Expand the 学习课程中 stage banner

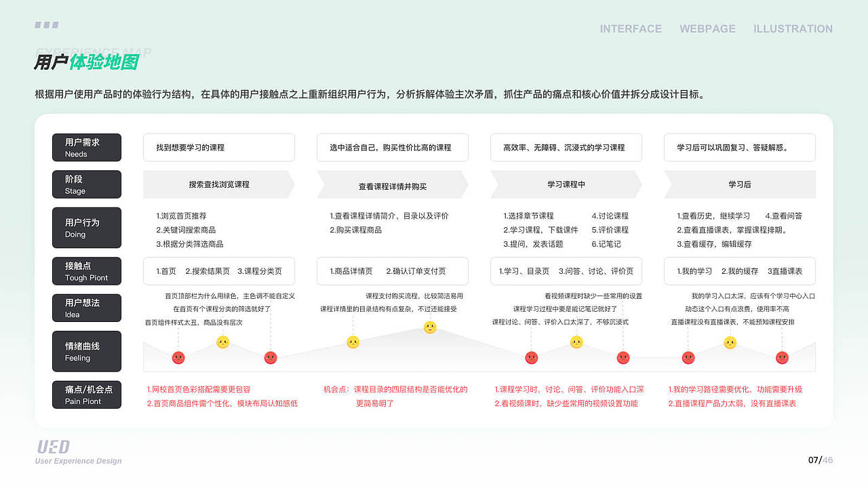pos(567,184)
